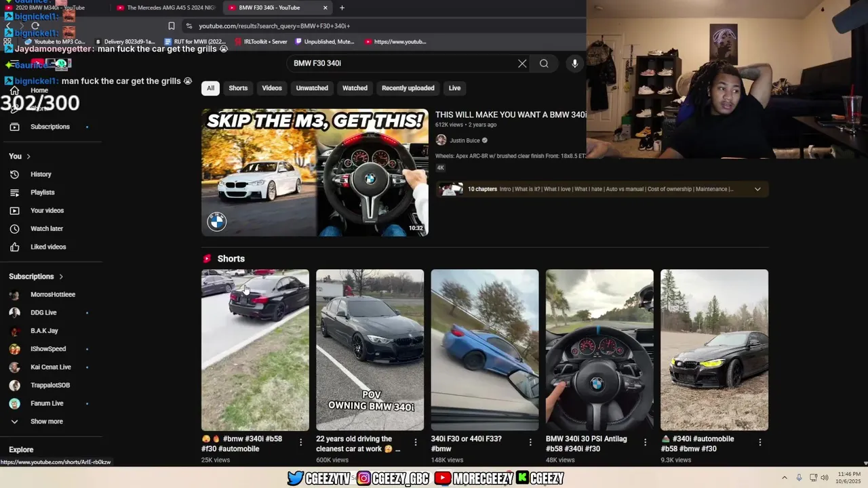Image resolution: width=868 pixels, height=488 pixels.
Task: Open the site info icon beside URL
Action: click(x=188, y=26)
